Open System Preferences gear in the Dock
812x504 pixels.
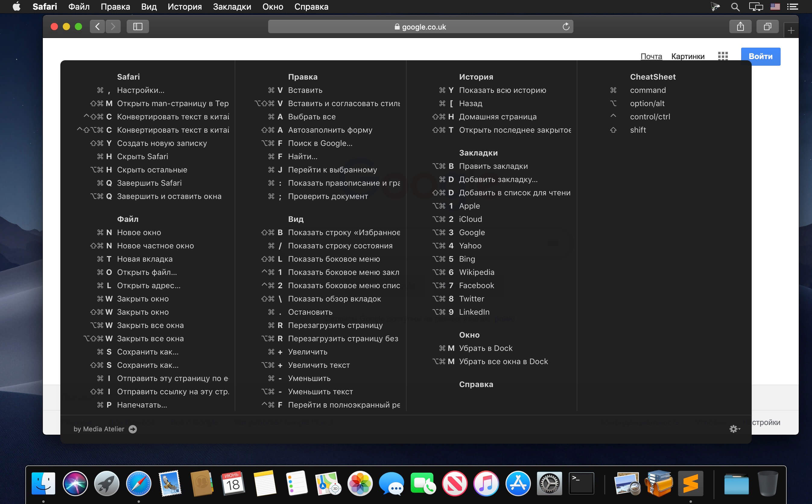coord(550,483)
